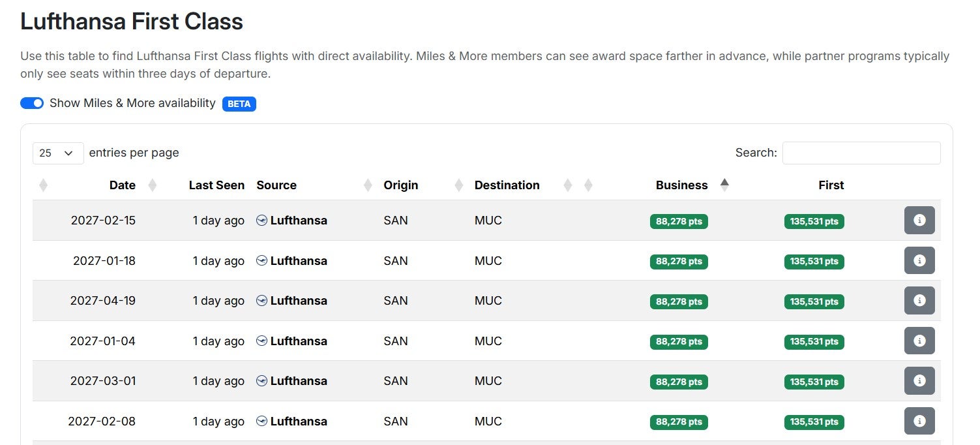Open the entries per page dropdown
Screen dimensions: 980x445
[58, 153]
